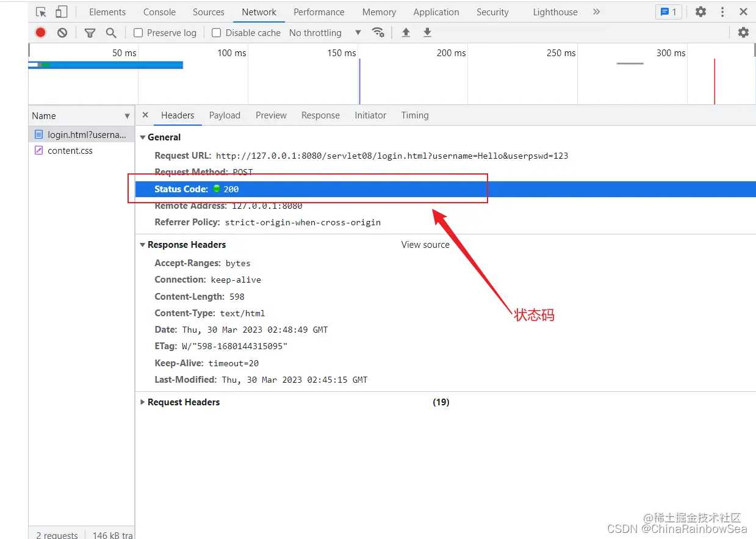Screen dimensions: 756x539
Task: Switch to the Sources tab
Action: click(x=209, y=12)
